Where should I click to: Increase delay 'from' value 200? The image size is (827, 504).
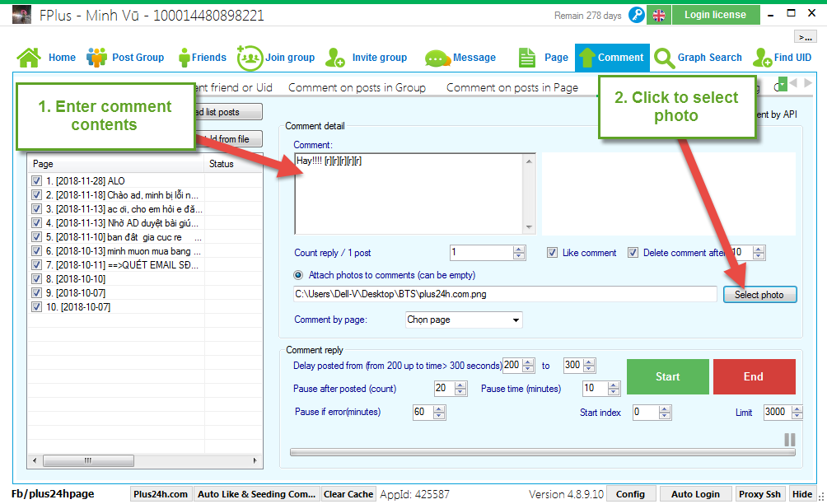(x=529, y=362)
